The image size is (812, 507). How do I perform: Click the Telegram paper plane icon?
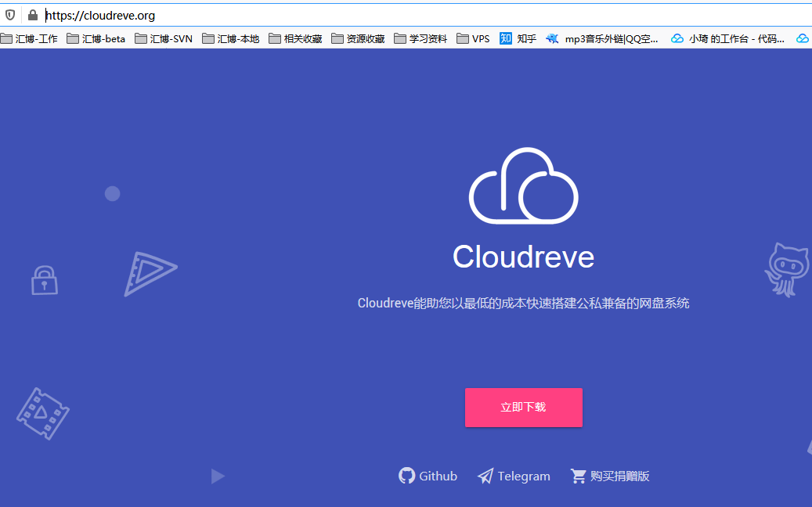pos(485,476)
